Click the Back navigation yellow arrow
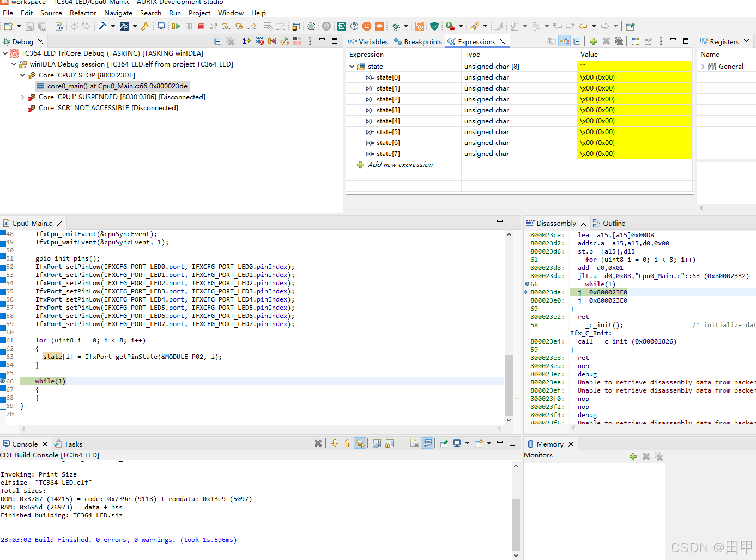Screen dimensions: 756x560 pos(583,26)
